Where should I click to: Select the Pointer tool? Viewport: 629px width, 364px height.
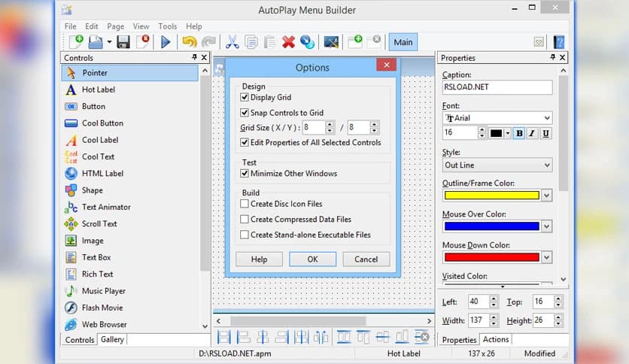(130, 73)
